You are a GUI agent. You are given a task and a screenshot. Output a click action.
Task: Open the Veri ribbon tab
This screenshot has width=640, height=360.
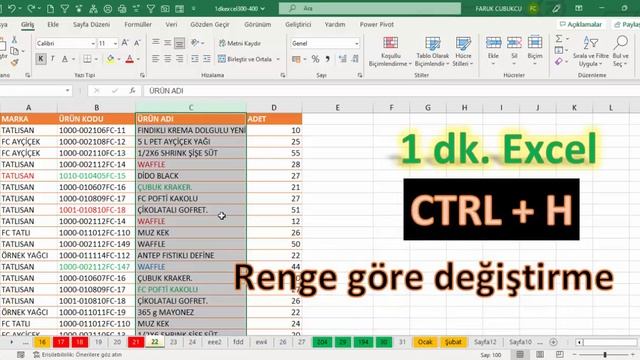coord(171,24)
